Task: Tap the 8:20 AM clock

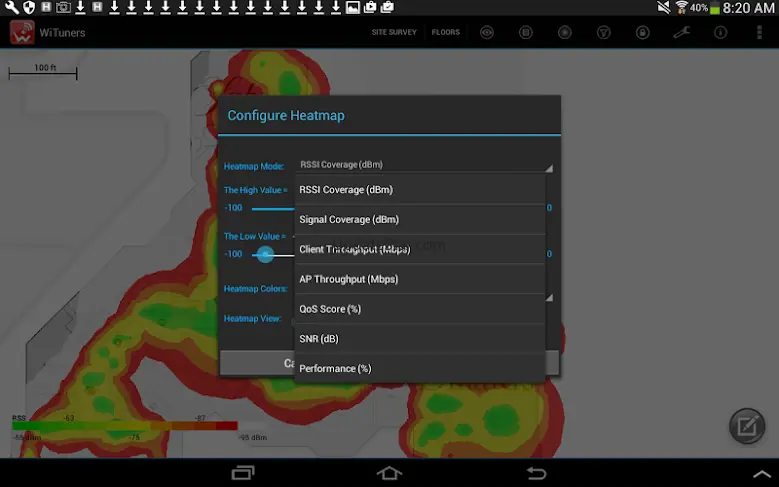Action: click(748, 8)
